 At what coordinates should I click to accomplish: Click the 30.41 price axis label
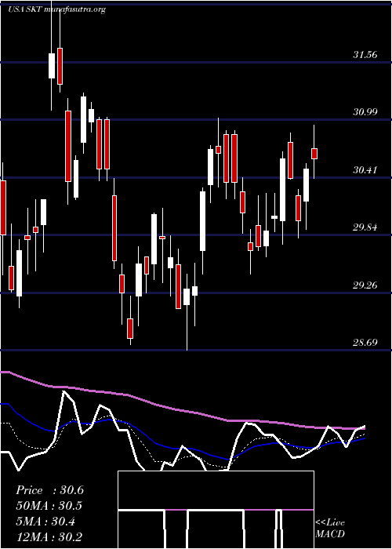[x=365, y=170]
